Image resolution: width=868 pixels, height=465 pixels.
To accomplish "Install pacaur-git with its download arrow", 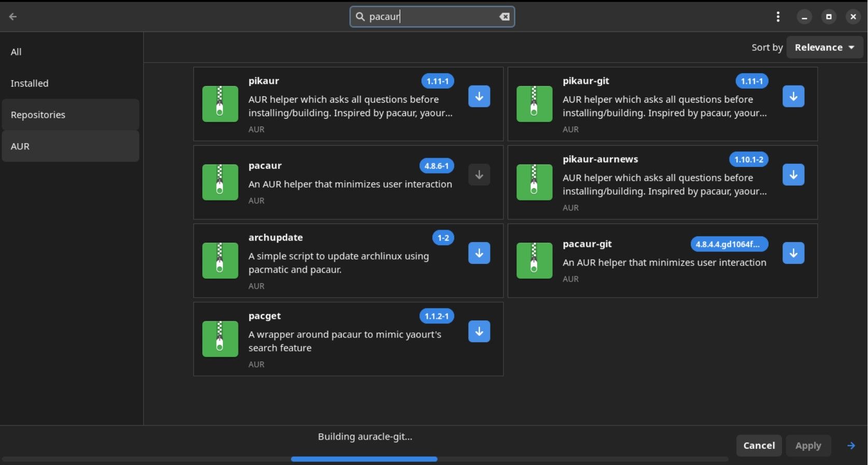I will click(793, 253).
